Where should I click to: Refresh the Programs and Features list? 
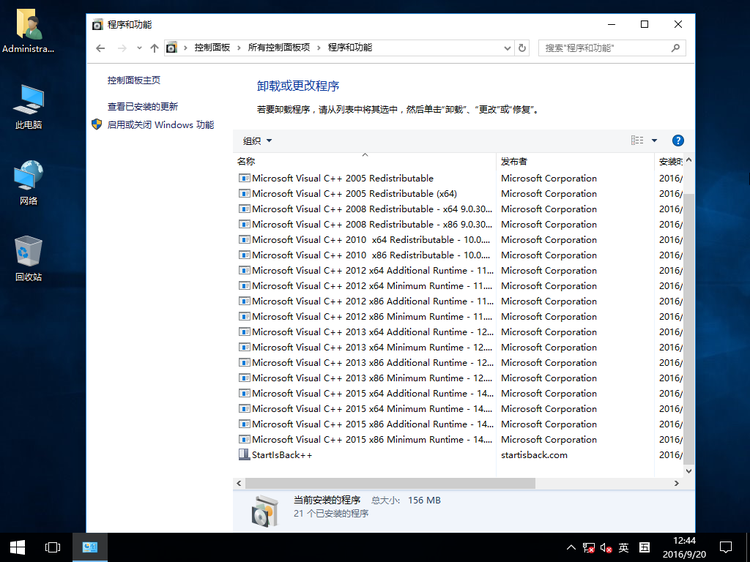pyautogui.click(x=522, y=48)
